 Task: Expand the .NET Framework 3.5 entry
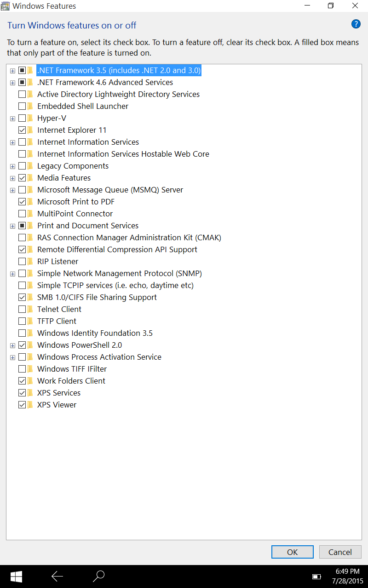coord(12,70)
